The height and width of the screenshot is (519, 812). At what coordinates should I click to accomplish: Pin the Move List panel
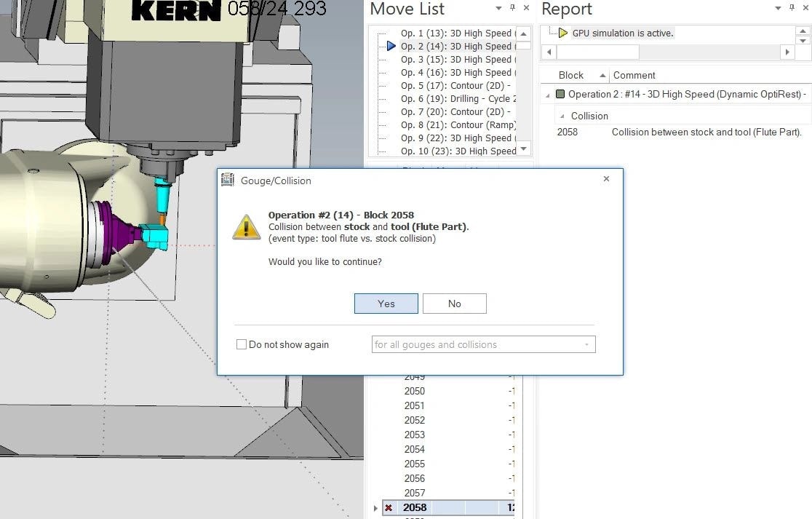512,8
